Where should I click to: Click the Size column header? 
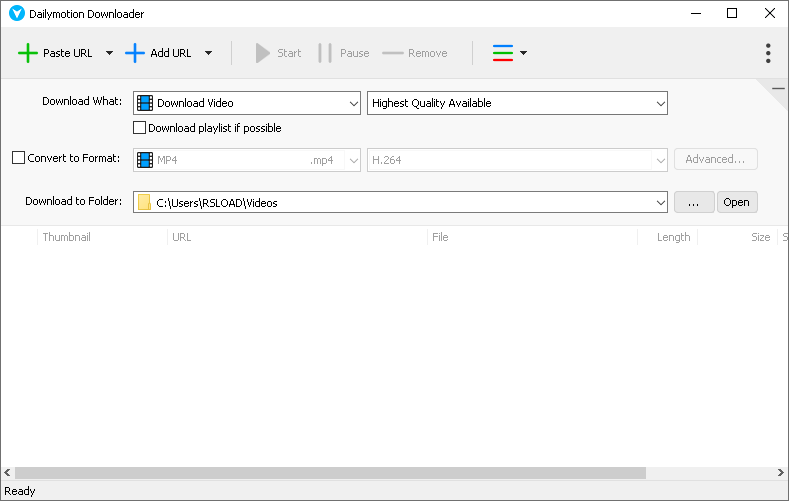click(x=738, y=237)
